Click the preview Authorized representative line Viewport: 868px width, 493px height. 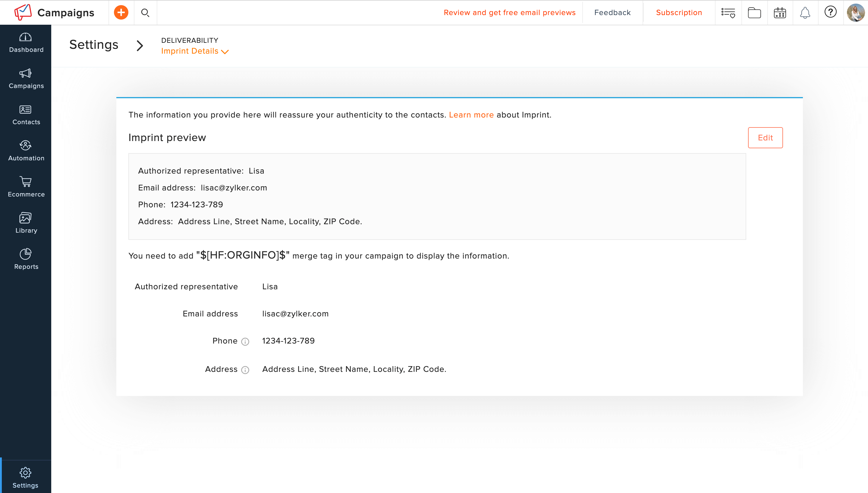tap(201, 171)
